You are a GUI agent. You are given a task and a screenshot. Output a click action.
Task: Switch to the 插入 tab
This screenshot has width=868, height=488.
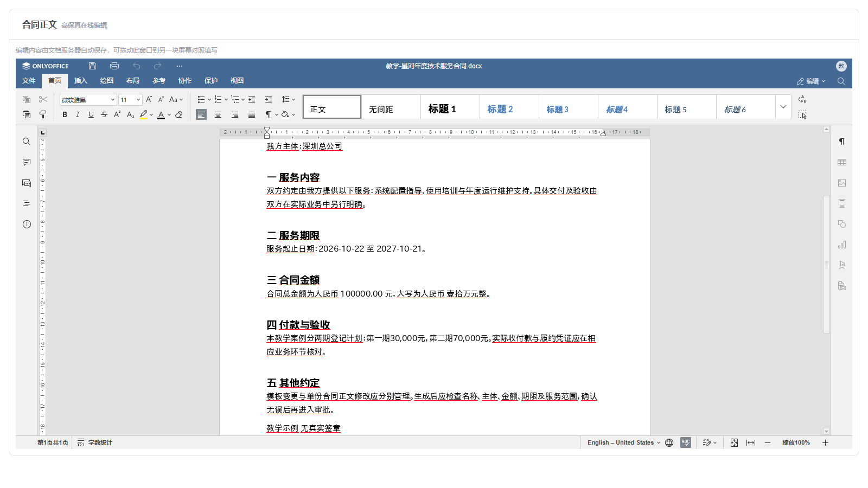point(81,81)
